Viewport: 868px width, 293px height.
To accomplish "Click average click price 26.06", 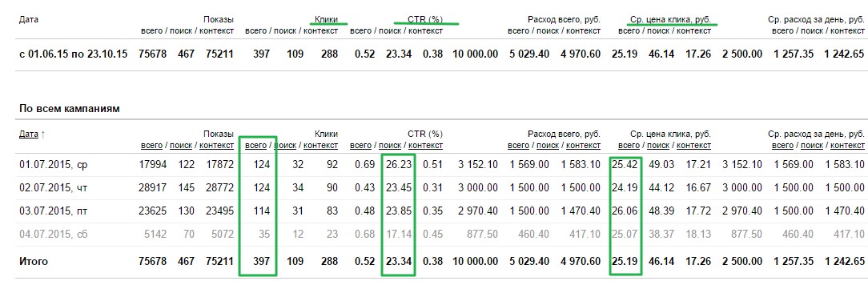I will coord(625,211).
